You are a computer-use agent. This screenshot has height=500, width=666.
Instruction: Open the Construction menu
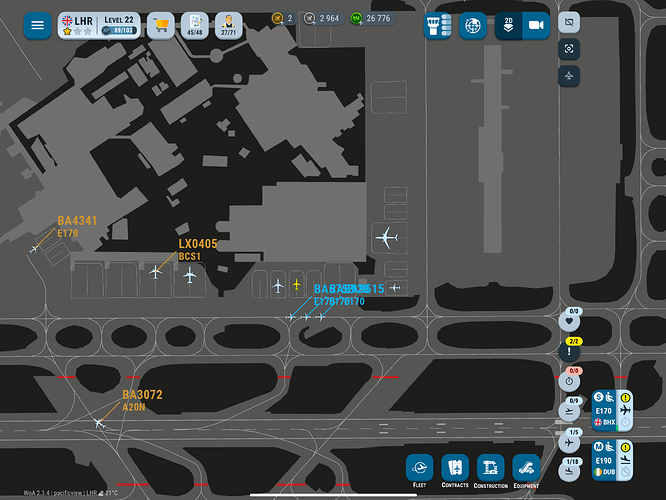coord(491,471)
